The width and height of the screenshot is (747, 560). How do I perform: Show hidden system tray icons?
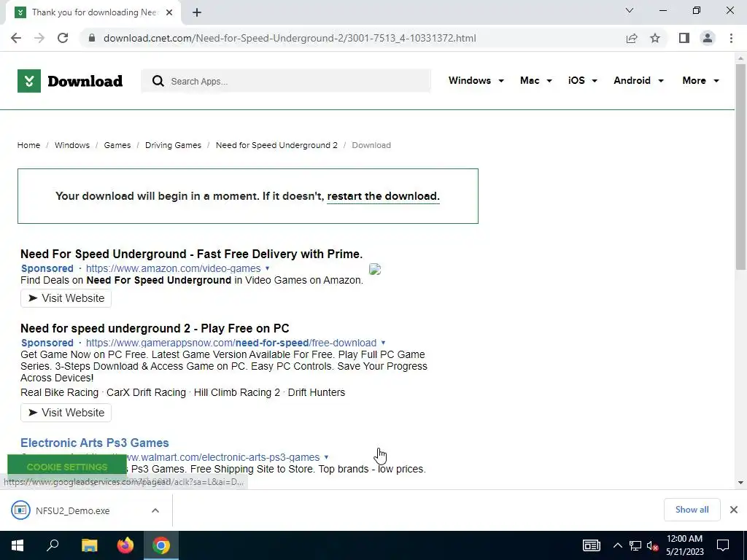(617, 545)
